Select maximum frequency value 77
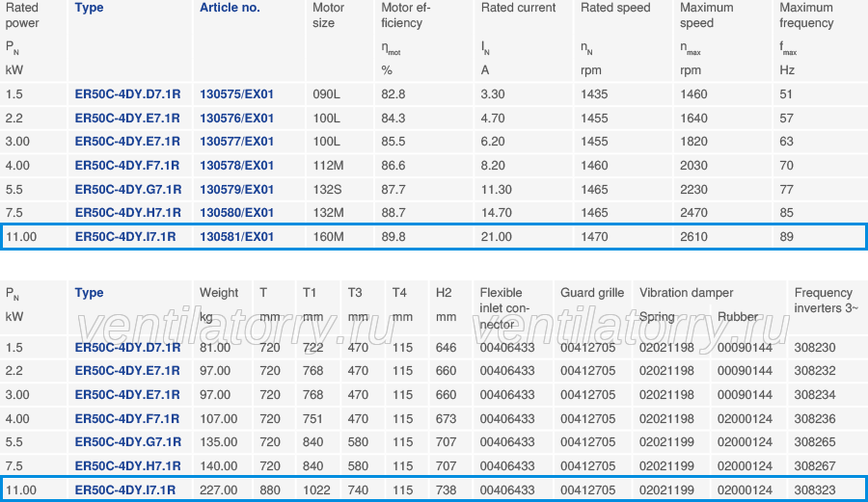Screen dimensions: 868x502 (x=786, y=190)
